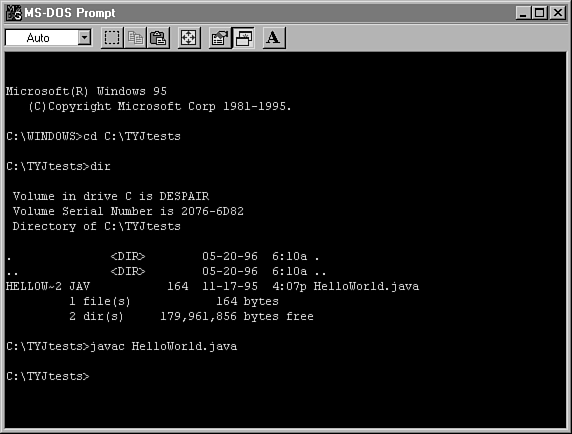Switch to Full screen mode icon
572x434 pixels.
point(189,38)
